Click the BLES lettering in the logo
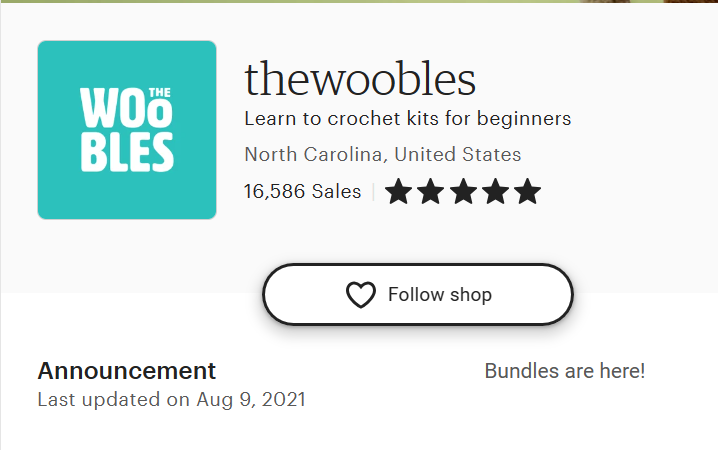The image size is (718, 450). (x=127, y=152)
